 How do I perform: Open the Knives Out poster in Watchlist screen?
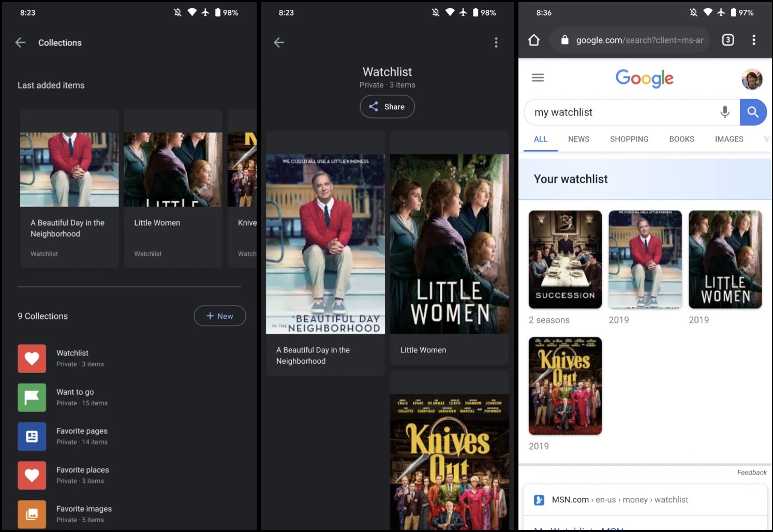click(450, 462)
